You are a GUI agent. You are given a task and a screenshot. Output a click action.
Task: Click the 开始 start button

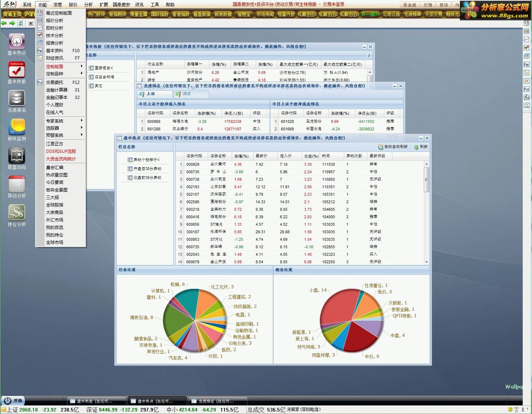coord(13,401)
